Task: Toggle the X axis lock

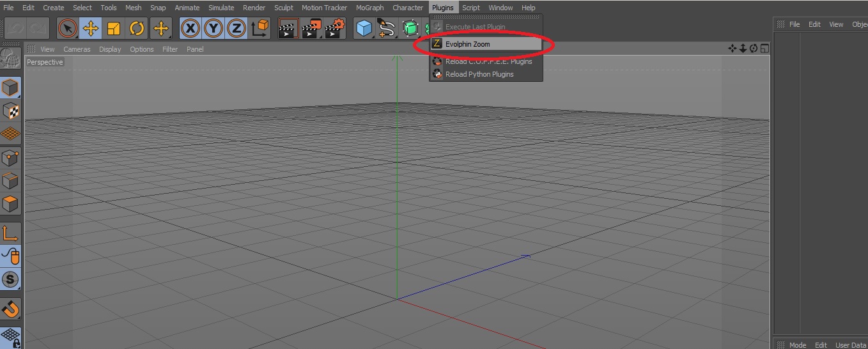Action: pos(190,29)
